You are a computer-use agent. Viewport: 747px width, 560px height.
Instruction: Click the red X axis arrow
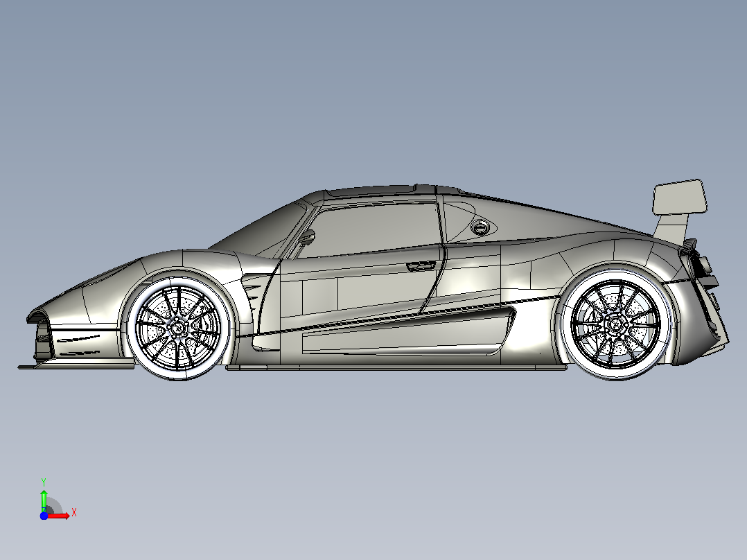tap(59, 516)
